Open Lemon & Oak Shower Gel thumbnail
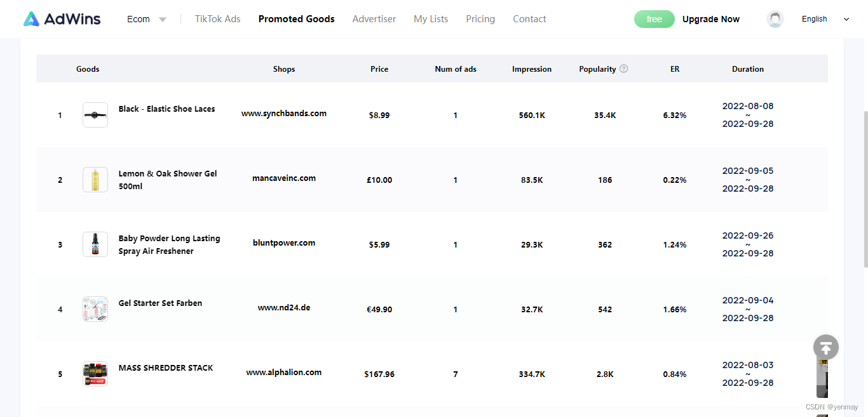Image resolution: width=868 pixels, height=417 pixels. click(95, 180)
